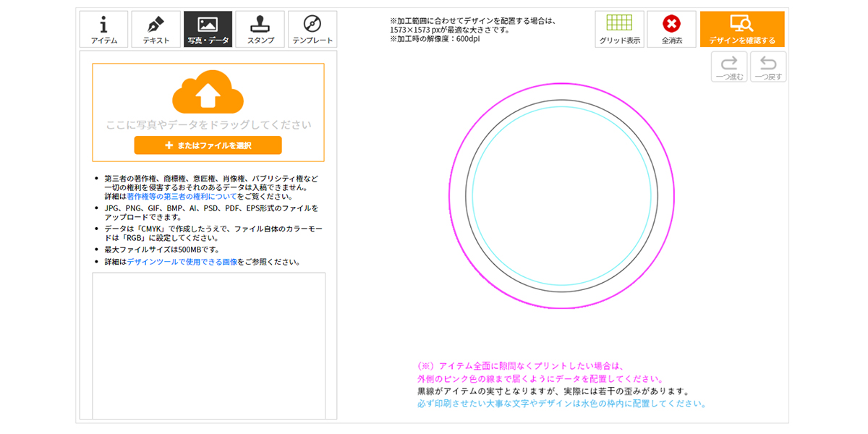Viewport: 868px width, 434px height.
Task: Click the light-blue 水色の枠内 instruction text
Action: point(561,404)
